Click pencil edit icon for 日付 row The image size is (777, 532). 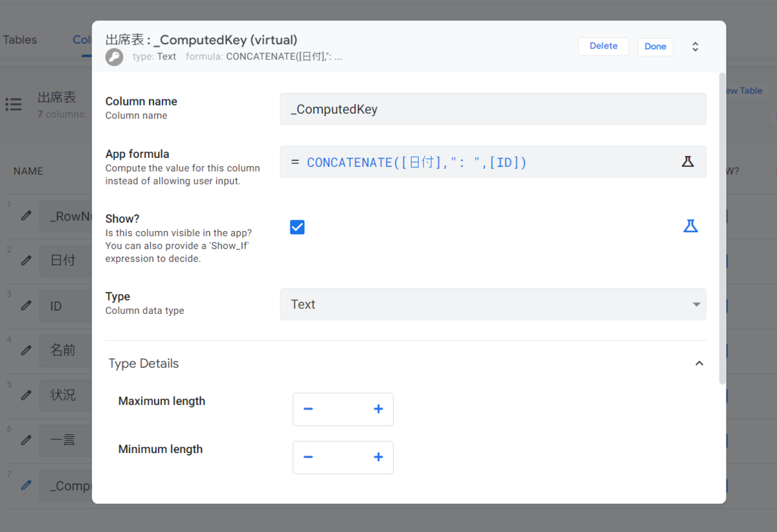pos(26,260)
